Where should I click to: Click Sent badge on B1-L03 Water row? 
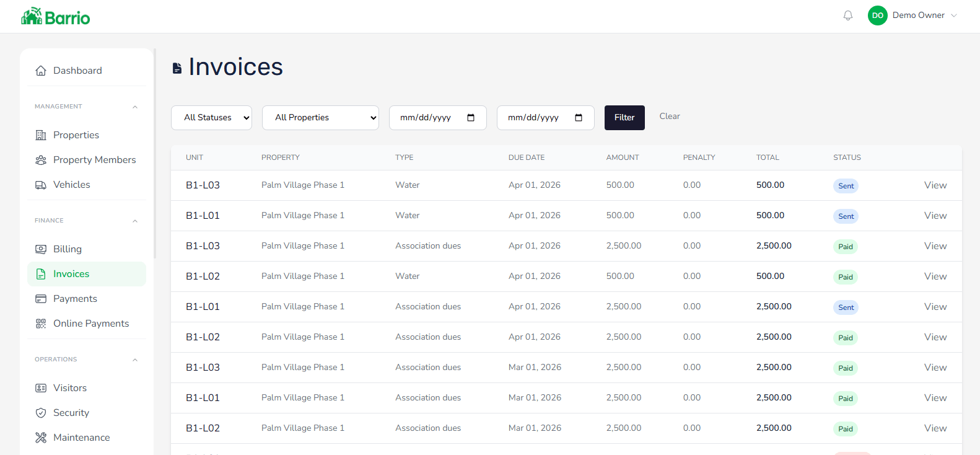point(846,186)
